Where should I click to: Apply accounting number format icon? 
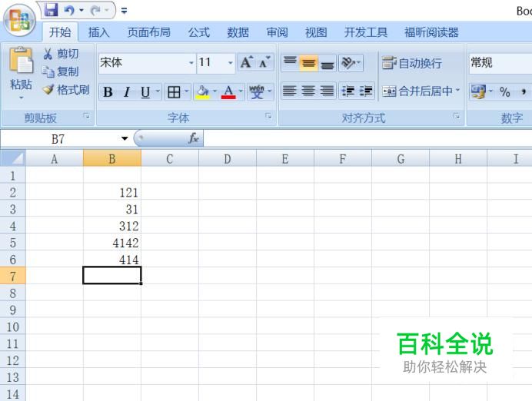pyautogui.click(x=478, y=91)
